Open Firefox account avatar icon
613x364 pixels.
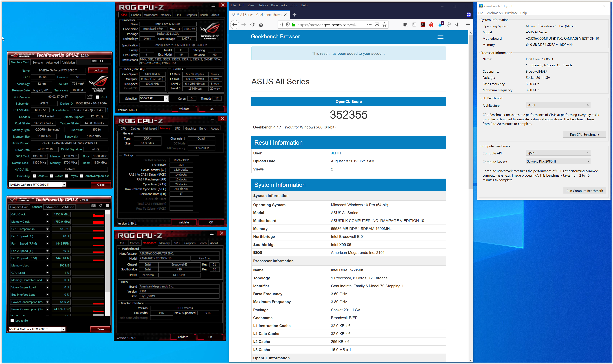click(x=457, y=25)
